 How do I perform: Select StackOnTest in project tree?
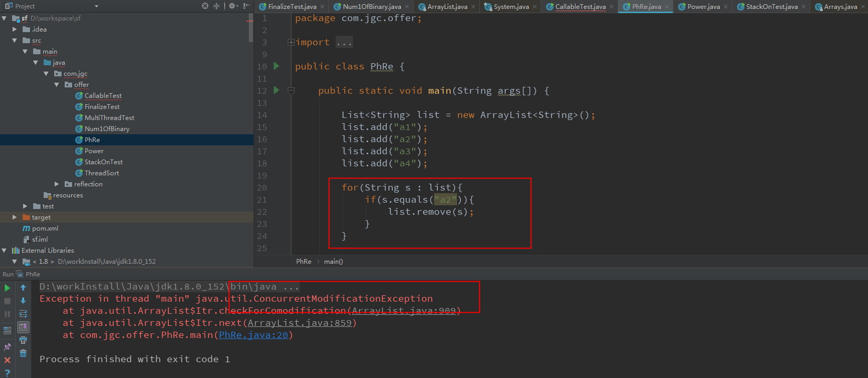coord(104,162)
